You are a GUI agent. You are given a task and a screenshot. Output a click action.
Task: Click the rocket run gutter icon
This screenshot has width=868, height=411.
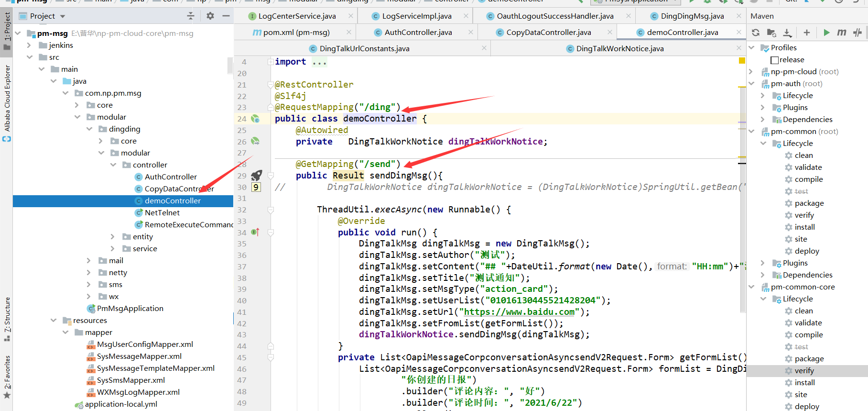coord(257,175)
